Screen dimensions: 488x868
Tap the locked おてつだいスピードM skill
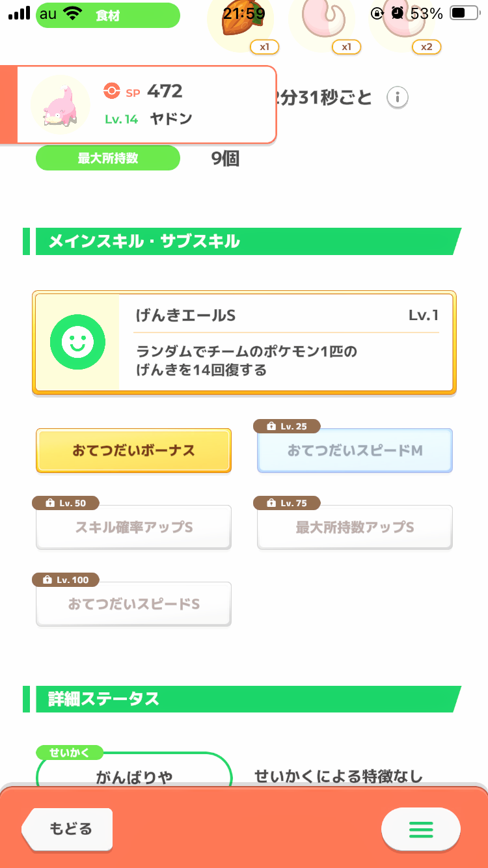[x=355, y=450]
